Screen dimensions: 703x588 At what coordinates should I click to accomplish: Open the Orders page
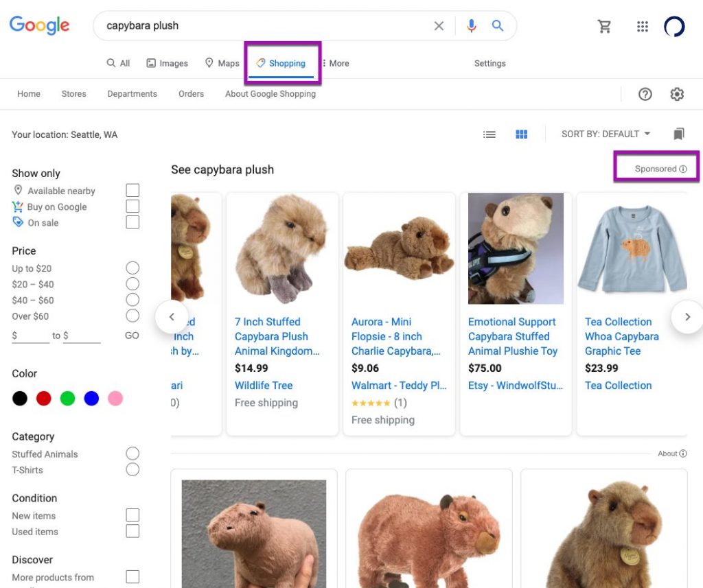coord(191,94)
